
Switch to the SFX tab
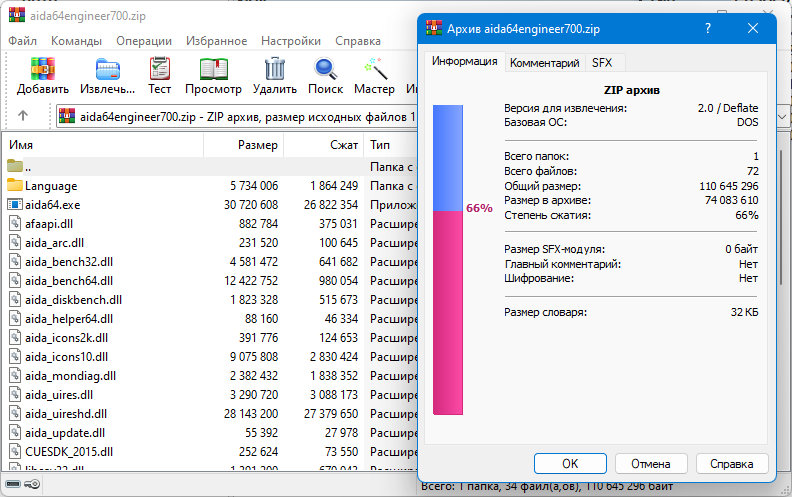pyautogui.click(x=602, y=63)
